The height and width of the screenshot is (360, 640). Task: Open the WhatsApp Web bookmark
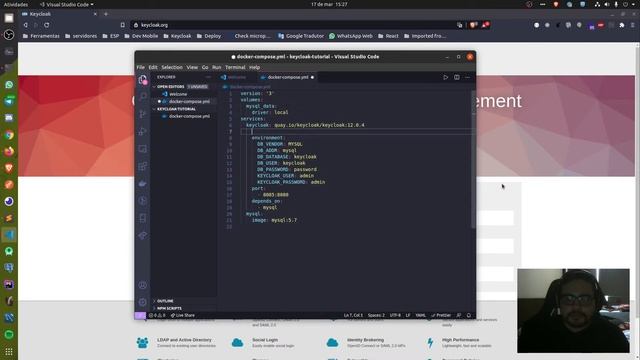coord(351,36)
